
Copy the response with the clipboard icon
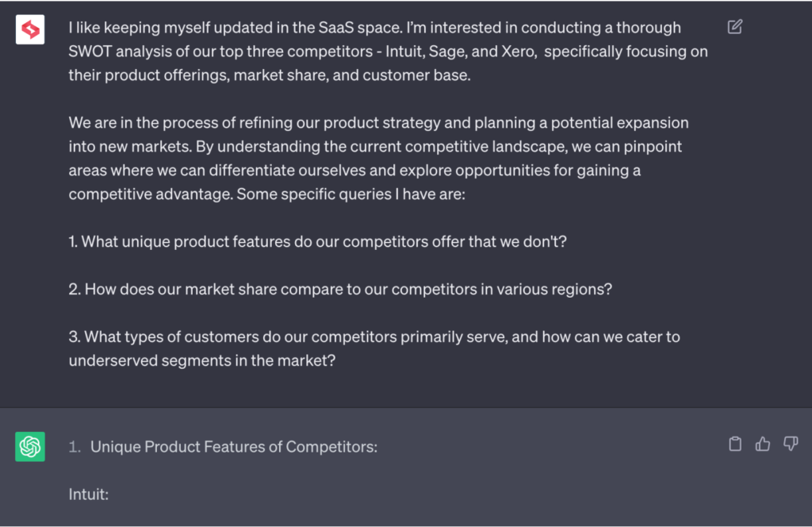735,444
